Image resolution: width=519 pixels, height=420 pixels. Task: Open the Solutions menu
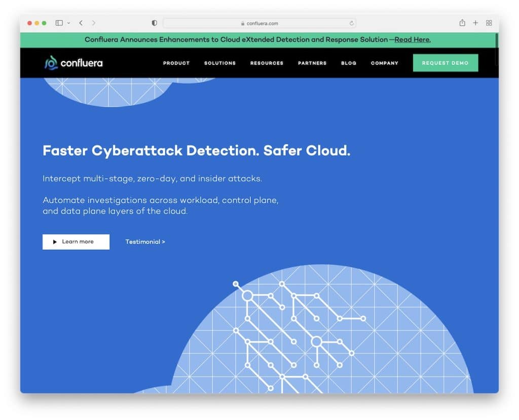[x=220, y=63]
